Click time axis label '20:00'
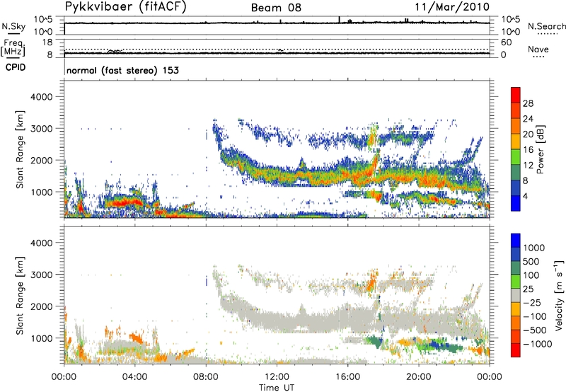 pos(419,377)
